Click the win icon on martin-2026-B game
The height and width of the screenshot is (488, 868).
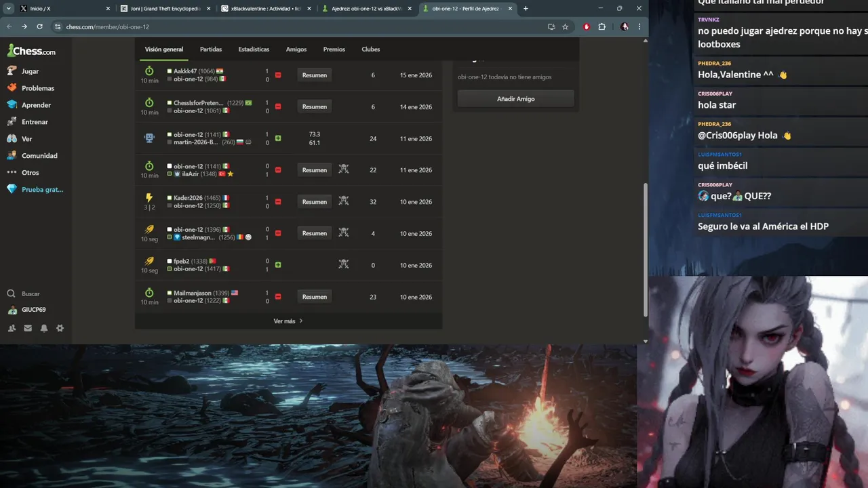pos(278,138)
